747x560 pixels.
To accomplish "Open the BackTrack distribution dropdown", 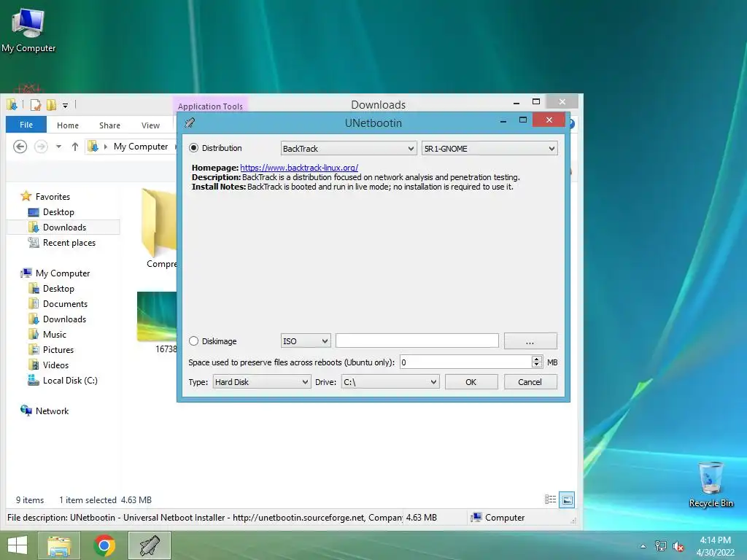I will (x=349, y=149).
